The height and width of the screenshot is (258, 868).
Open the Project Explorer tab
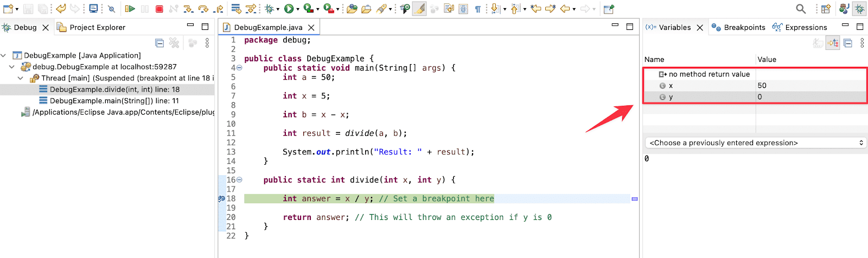click(x=97, y=27)
